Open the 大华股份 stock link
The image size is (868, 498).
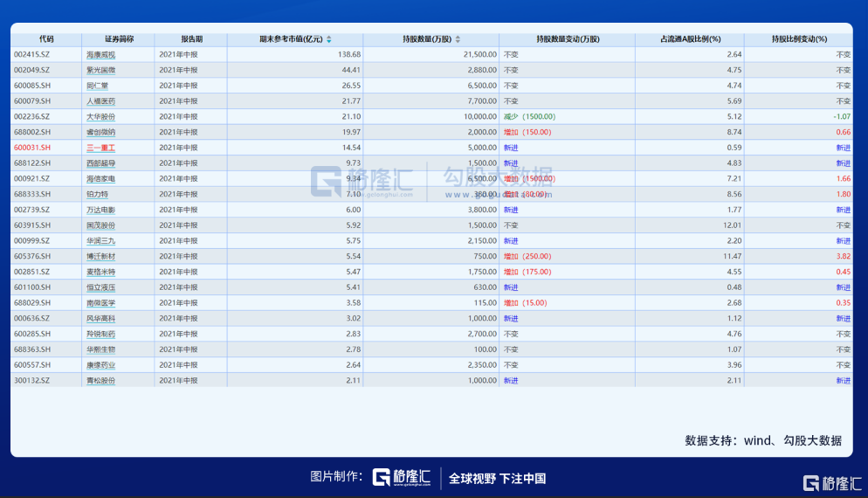tap(100, 117)
